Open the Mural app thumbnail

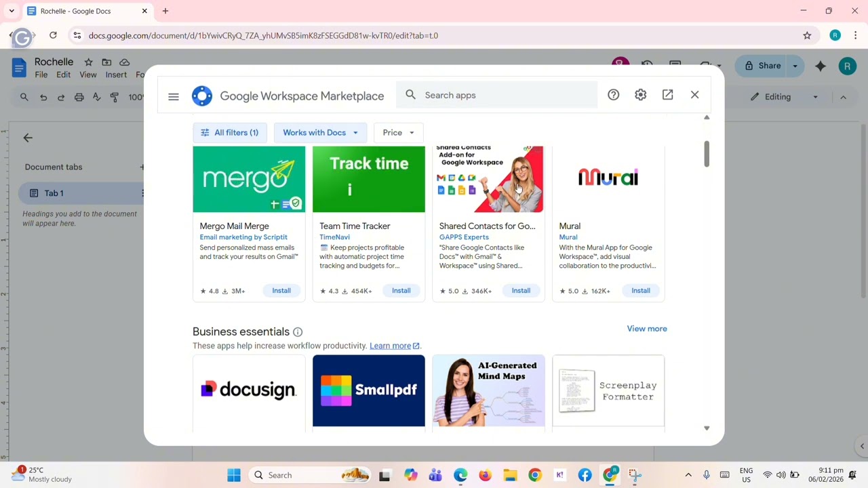pos(608,179)
